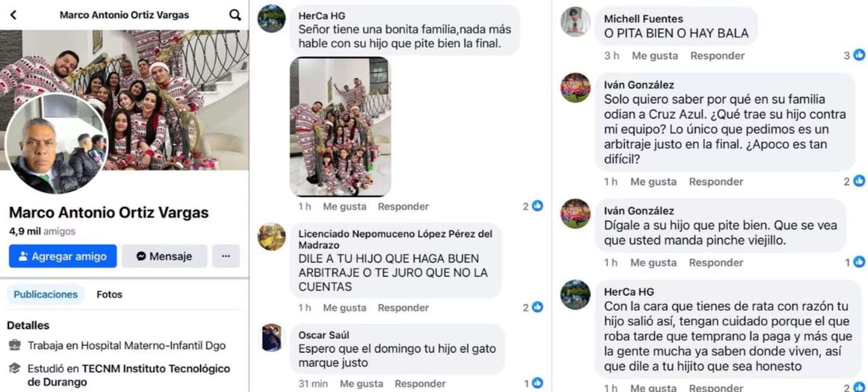
Task: Click Responder under Iván González's pinche viejillo comment
Action: pos(716,263)
